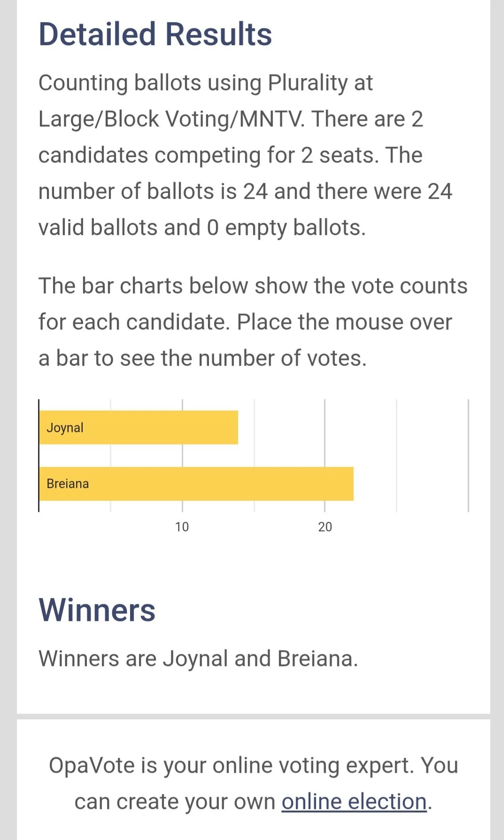Viewport: 504px width, 840px height.
Task: Select the Breiana label in chart
Action: pyautogui.click(x=68, y=484)
